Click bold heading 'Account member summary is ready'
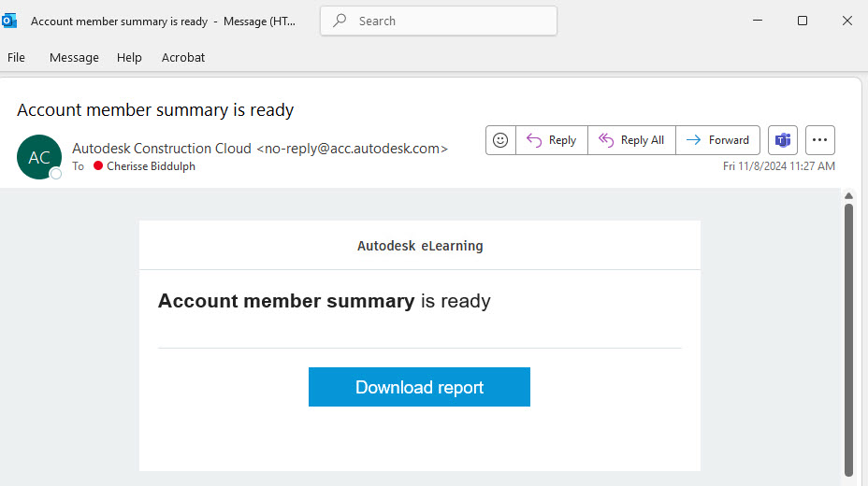The height and width of the screenshot is (486, 868). coord(325,301)
